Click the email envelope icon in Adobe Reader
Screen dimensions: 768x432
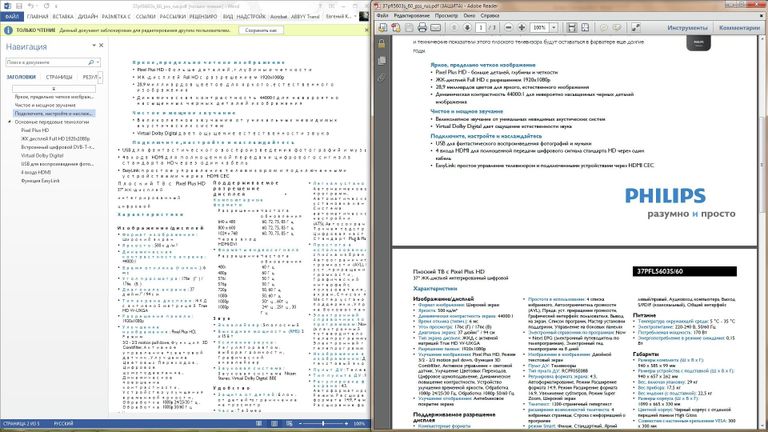coord(435,28)
